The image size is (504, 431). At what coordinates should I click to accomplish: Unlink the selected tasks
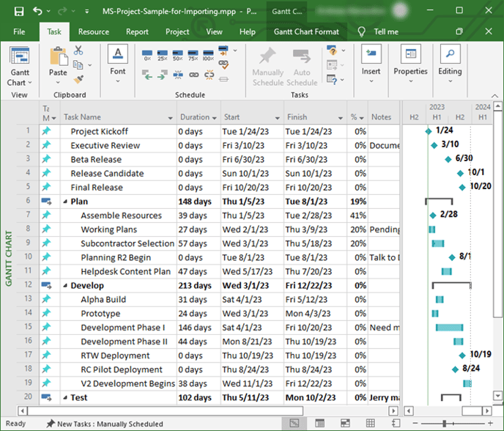tap(210, 75)
